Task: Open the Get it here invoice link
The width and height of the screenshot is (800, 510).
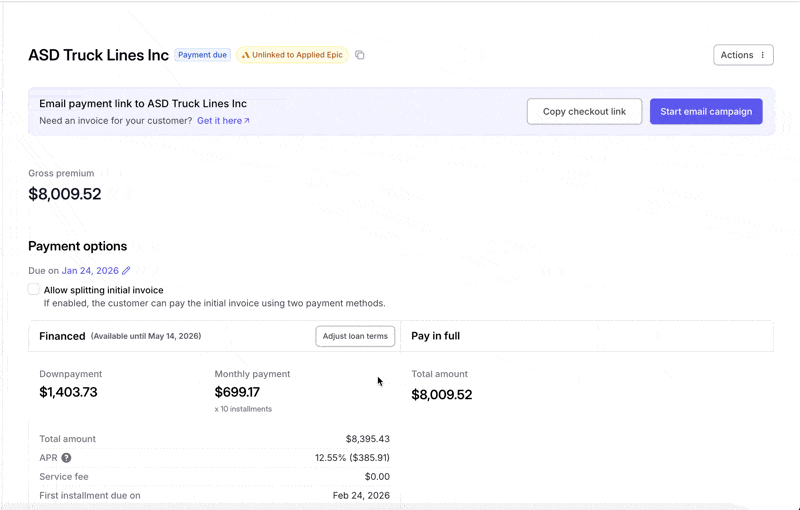Action: [223, 120]
